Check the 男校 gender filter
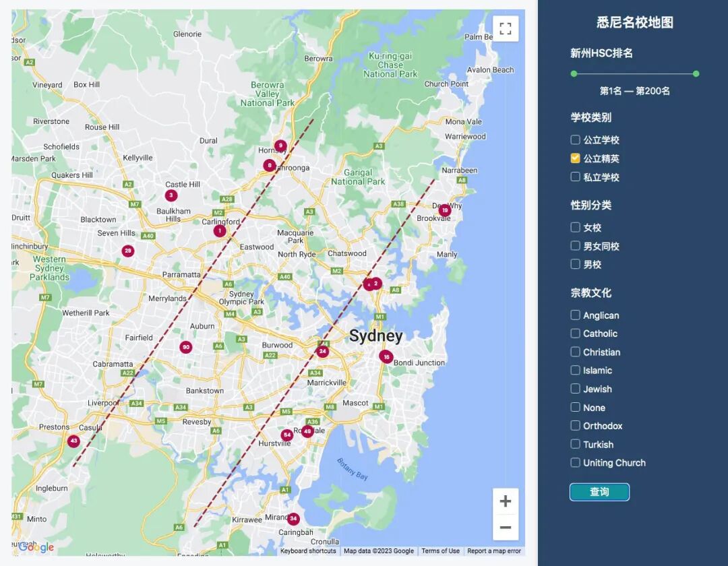Image resolution: width=728 pixels, height=566 pixels. coord(575,264)
